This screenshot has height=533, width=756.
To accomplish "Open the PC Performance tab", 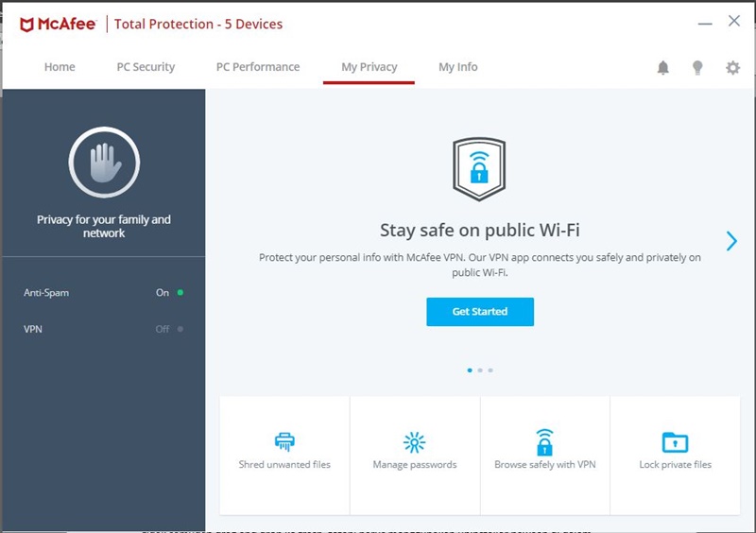I will pos(258,67).
